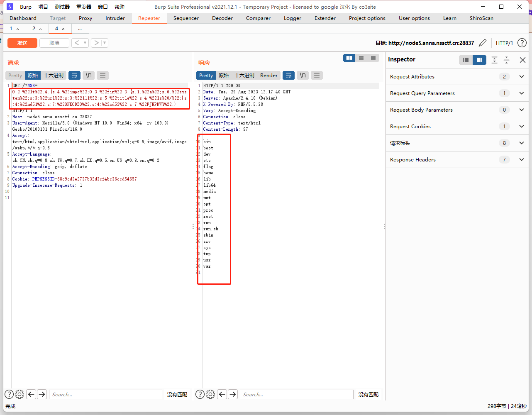Expand all Inspector sections icon

click(x=494, y=60)
